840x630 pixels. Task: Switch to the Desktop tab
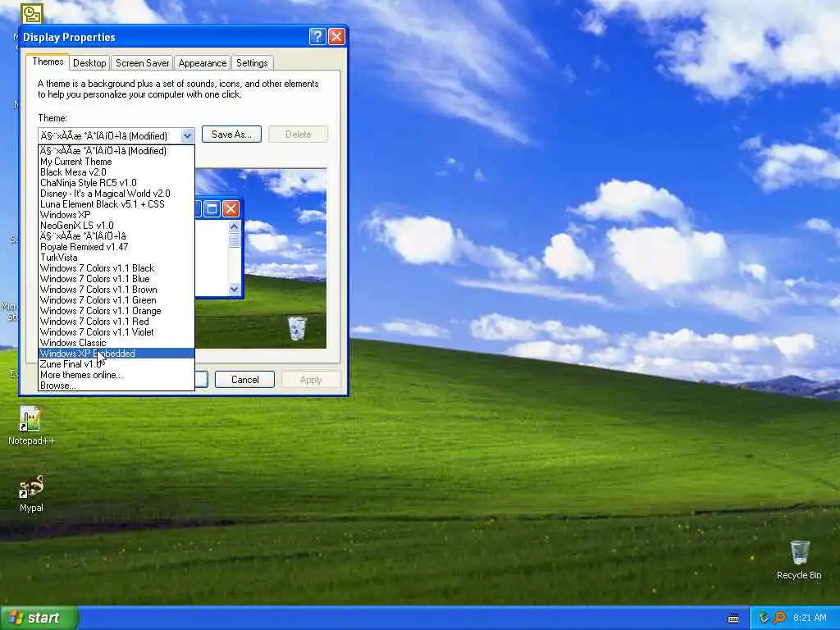[89, 62]
